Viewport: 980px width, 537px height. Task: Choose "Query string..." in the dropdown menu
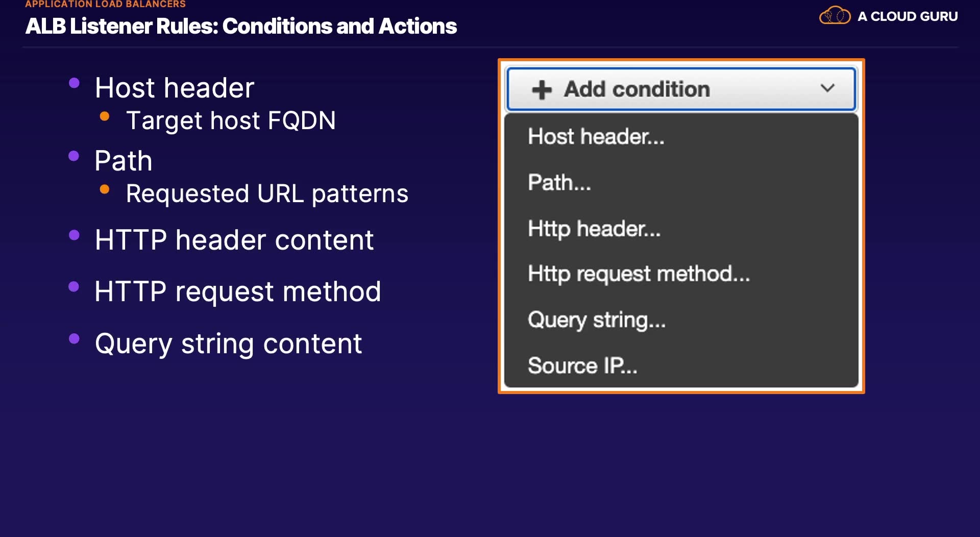596,320
